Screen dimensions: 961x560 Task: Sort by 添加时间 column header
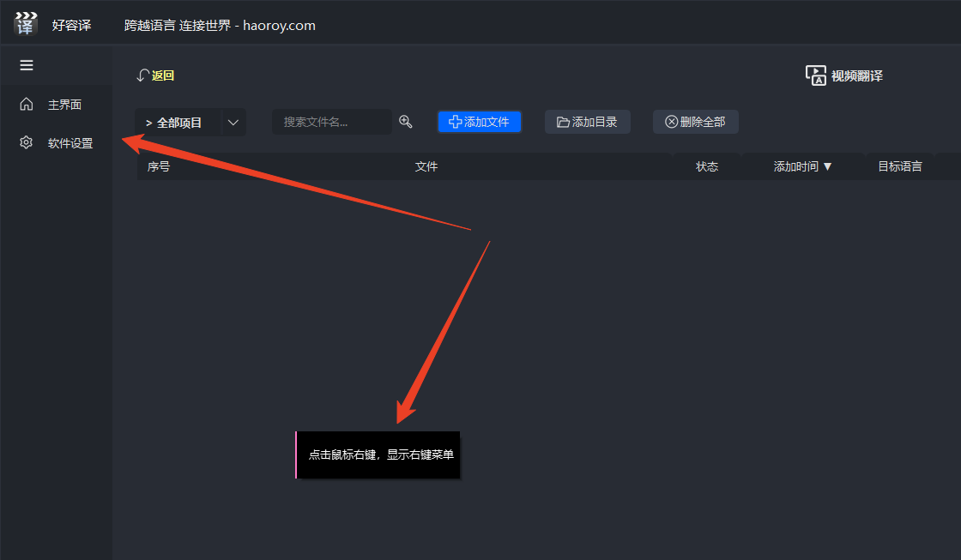[x=802, y=166]
